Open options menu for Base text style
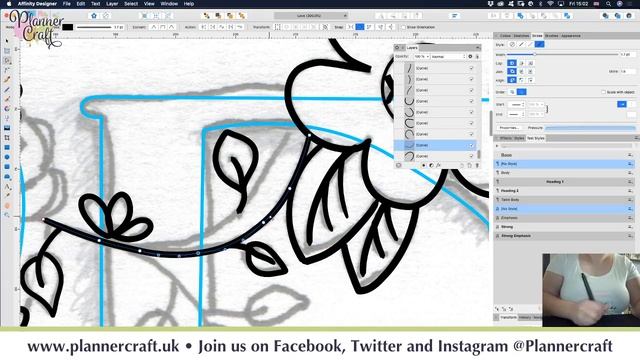This screenshot has height=360, width=640. (x=630, y=155)
